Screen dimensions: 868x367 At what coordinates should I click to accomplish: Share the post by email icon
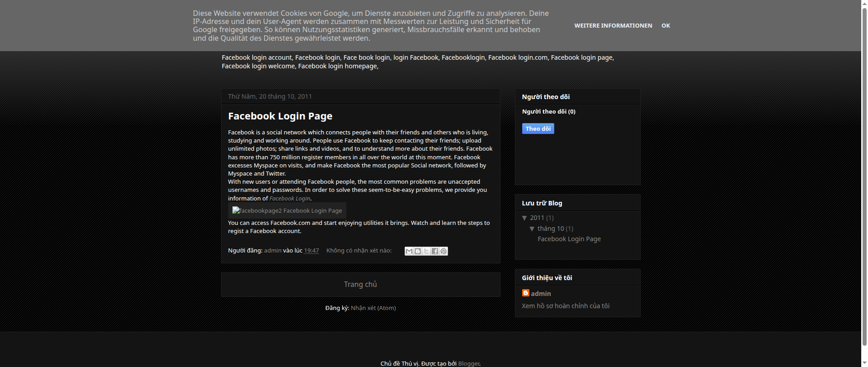(x=409, y=251)
